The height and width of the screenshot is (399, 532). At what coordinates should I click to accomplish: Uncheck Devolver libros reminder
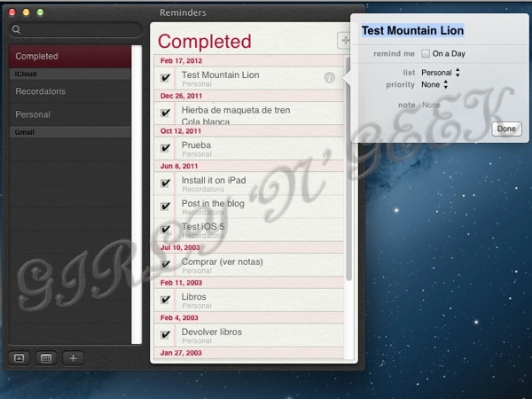click(165, 335)
